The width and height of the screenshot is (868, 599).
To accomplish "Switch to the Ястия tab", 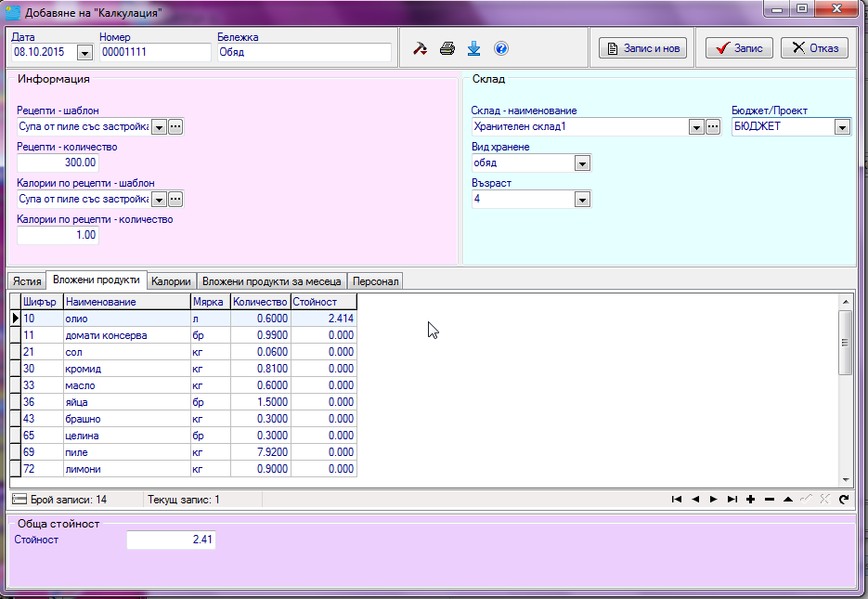I will [27, 281].
